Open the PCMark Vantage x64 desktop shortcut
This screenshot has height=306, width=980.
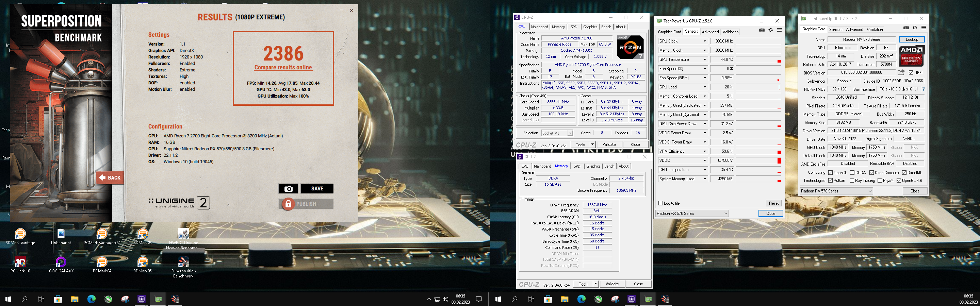click(102, 236)
